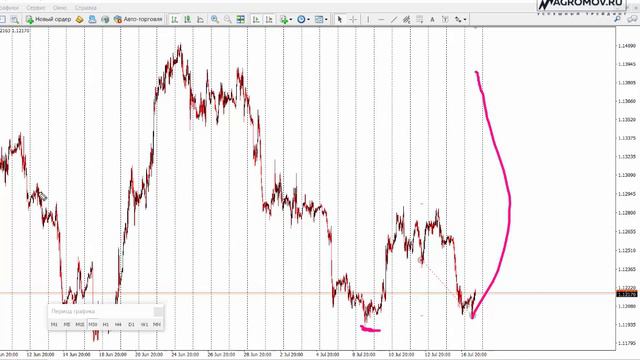This screenshot has width=640, height=360.
Task: Select M5 timeframe in period panel
Action: pyautogui.click(x=67, y=324)
